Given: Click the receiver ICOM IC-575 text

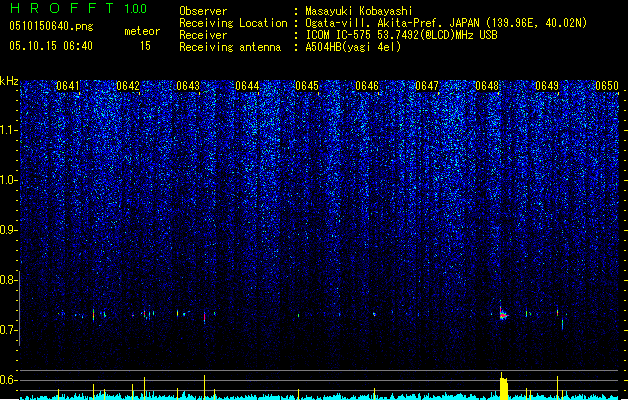Looking at the screenshot, I should pos(401,35).
